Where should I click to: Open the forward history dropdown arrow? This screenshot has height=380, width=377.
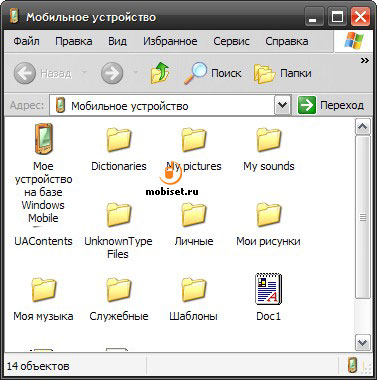tap(135, 72)
